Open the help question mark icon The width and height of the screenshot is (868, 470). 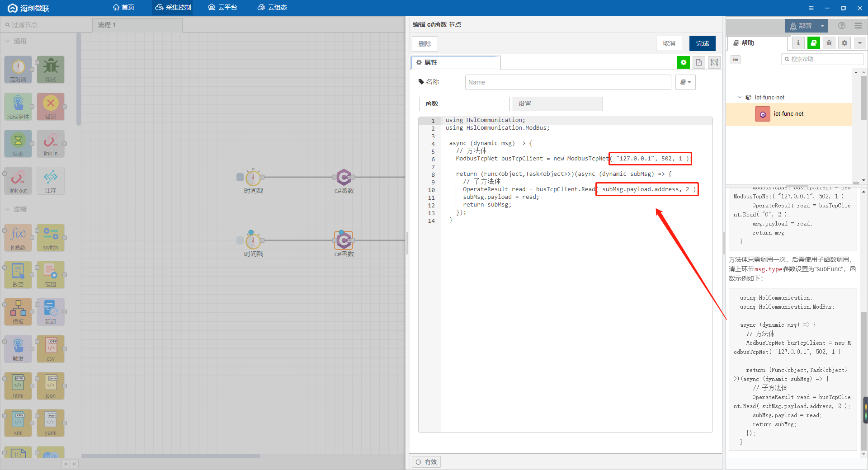point(842,26)
